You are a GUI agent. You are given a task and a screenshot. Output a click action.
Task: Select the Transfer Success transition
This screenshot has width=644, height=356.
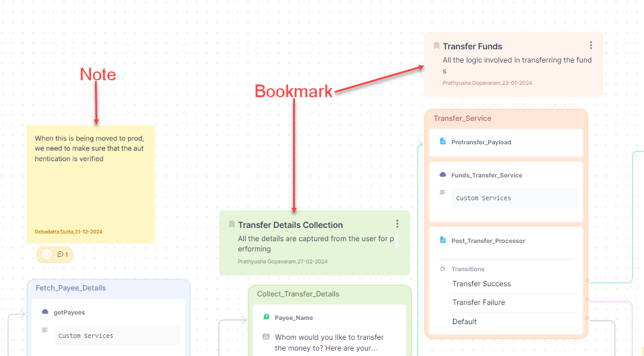[x=481, y=284]
